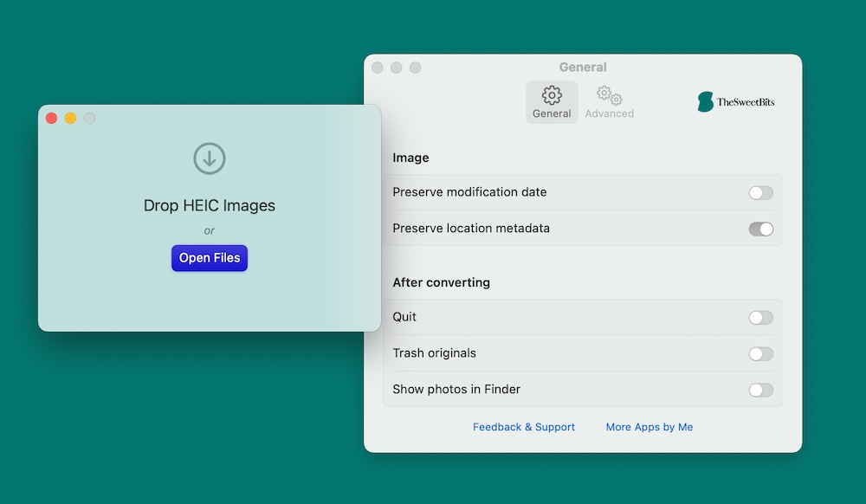Open the General settings tab
The height and width of the screenshot is (504, 866).
tap(552, 102)
